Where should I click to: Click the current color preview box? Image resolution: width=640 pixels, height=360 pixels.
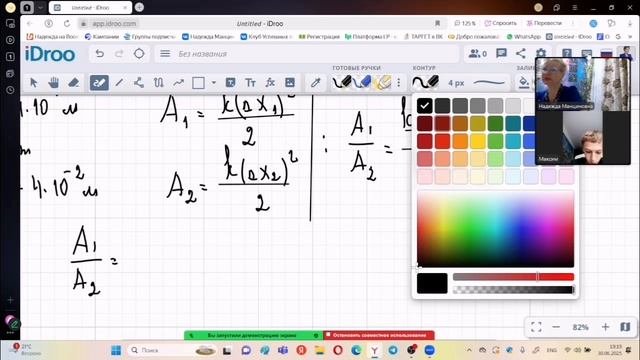(x=432, y=283)
